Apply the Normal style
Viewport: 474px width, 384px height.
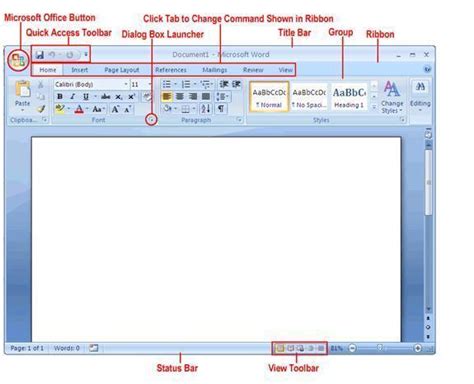269,97
